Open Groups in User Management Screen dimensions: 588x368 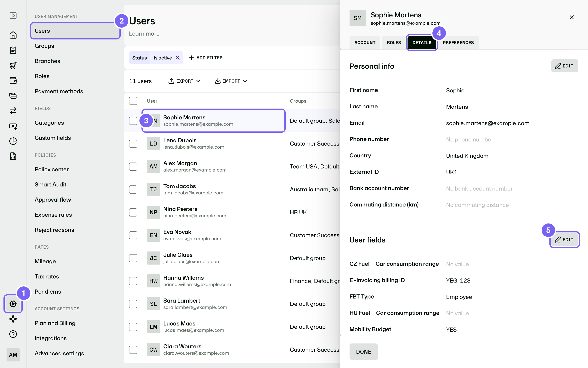coord(44,46)
